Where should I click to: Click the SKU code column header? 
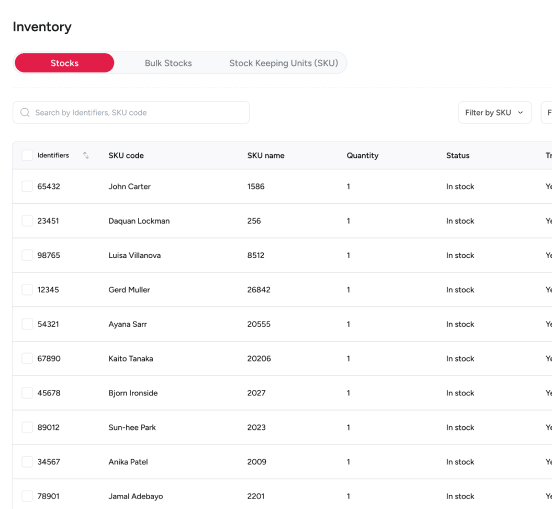click(126, 155)
